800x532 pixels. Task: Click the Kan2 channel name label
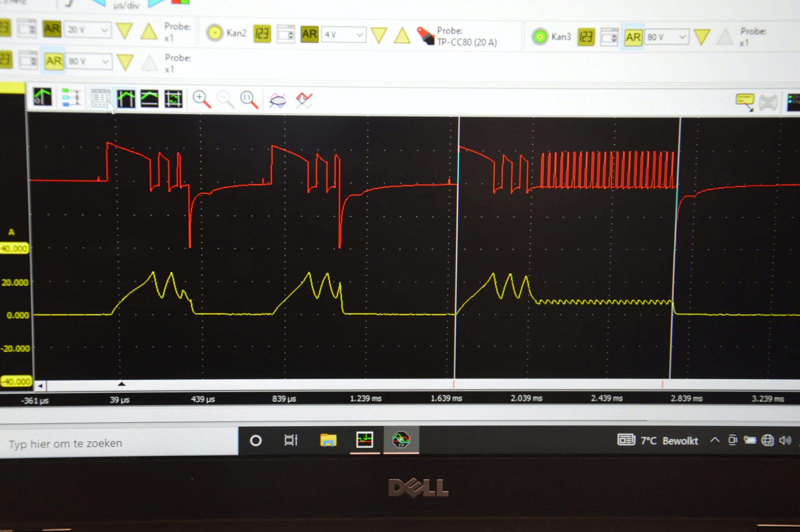(x=236, y=33)
